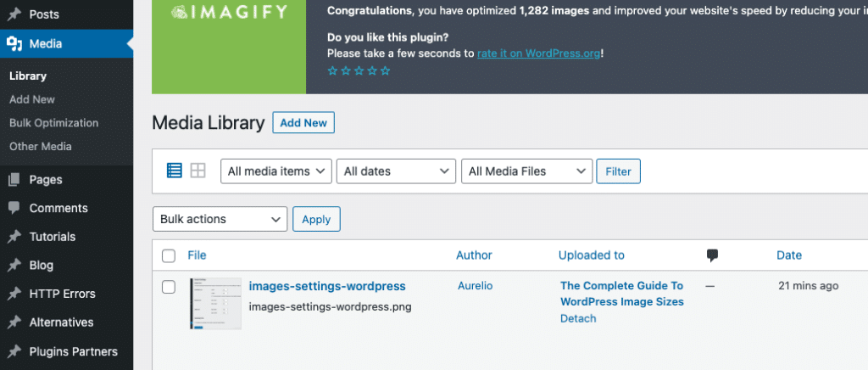This screenshot has height=370, width=868.
Task: Open images-settings-wordpress title link
Action: point(327,286)
